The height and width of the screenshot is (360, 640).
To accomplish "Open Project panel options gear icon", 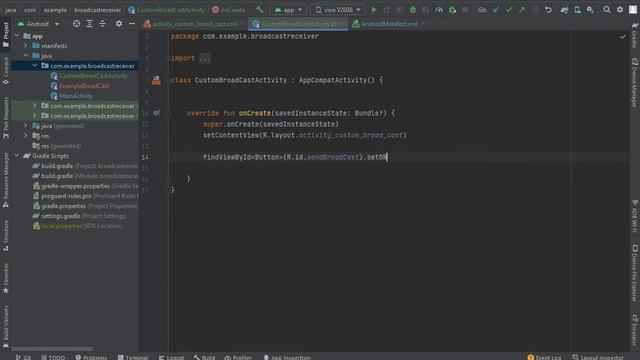I will tap(119, 24).
